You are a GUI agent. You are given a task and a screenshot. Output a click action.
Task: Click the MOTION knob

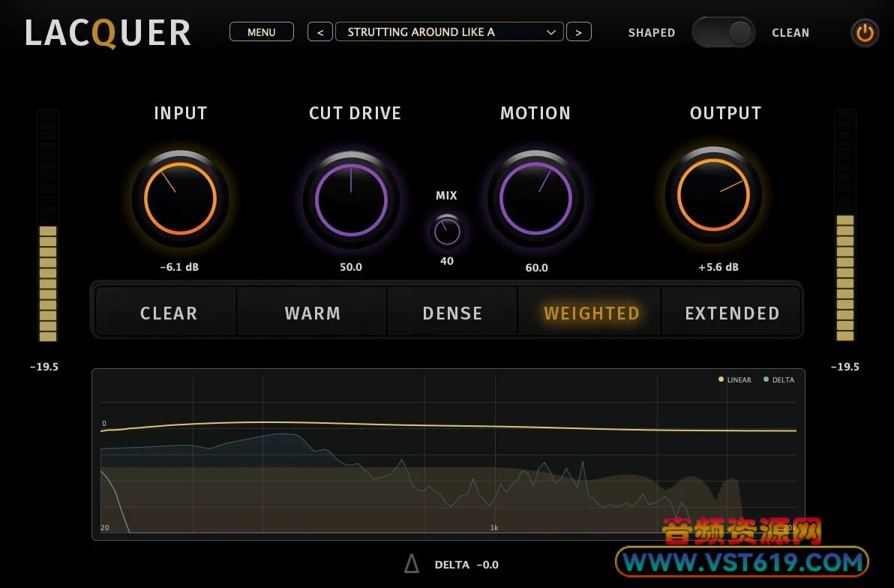point(536,199)
